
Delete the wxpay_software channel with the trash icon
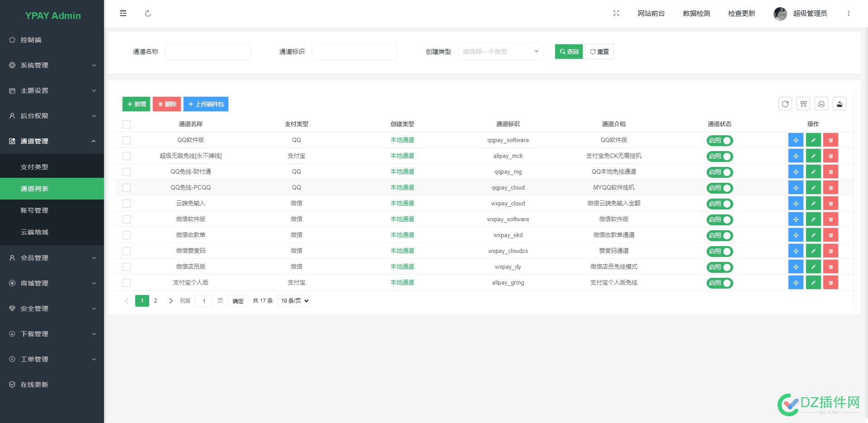point(830,219)
